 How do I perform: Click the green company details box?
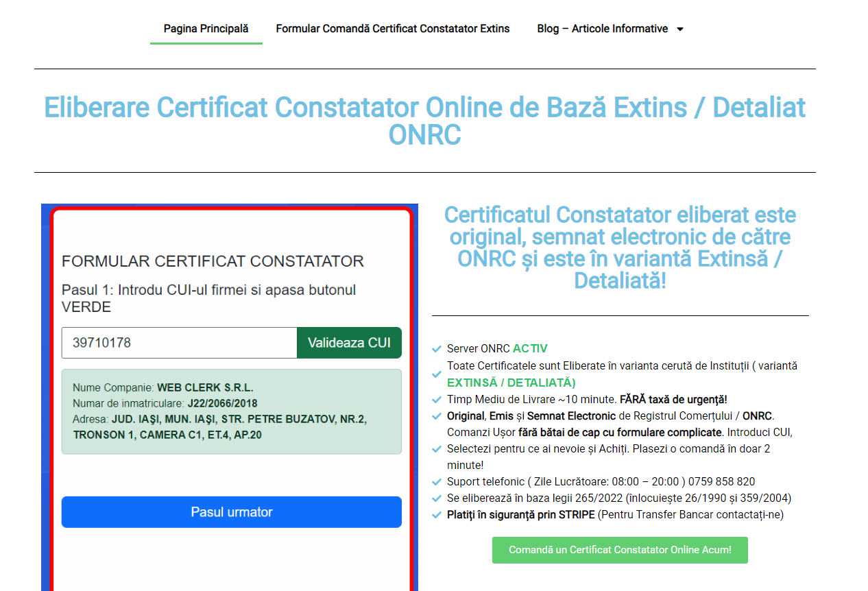coord(231,411)
